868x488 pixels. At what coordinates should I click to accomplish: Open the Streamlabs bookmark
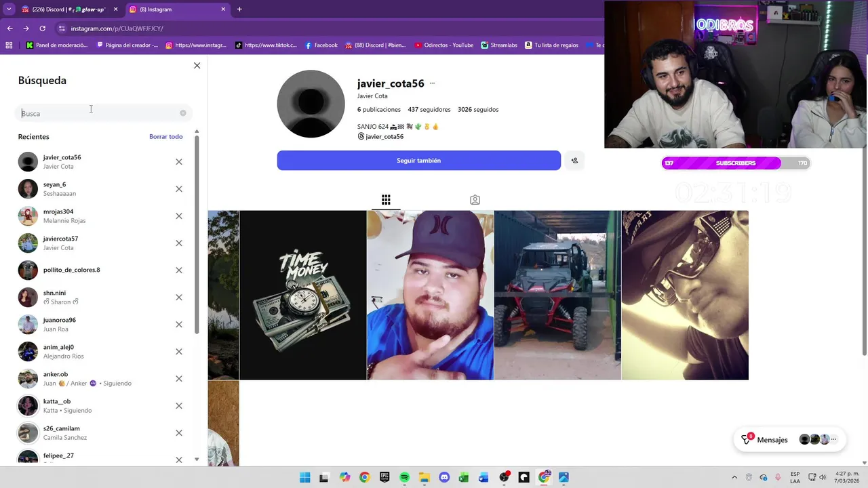click(x=499, y=45)
